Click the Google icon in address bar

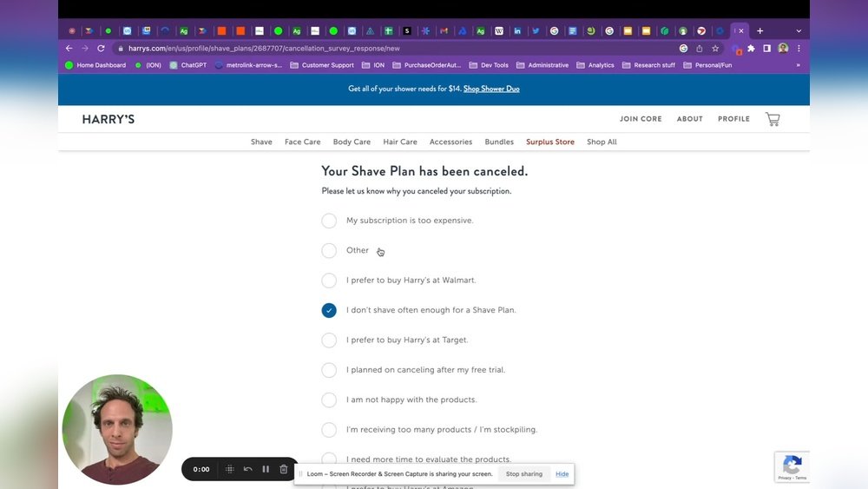[x=684, y=49]
